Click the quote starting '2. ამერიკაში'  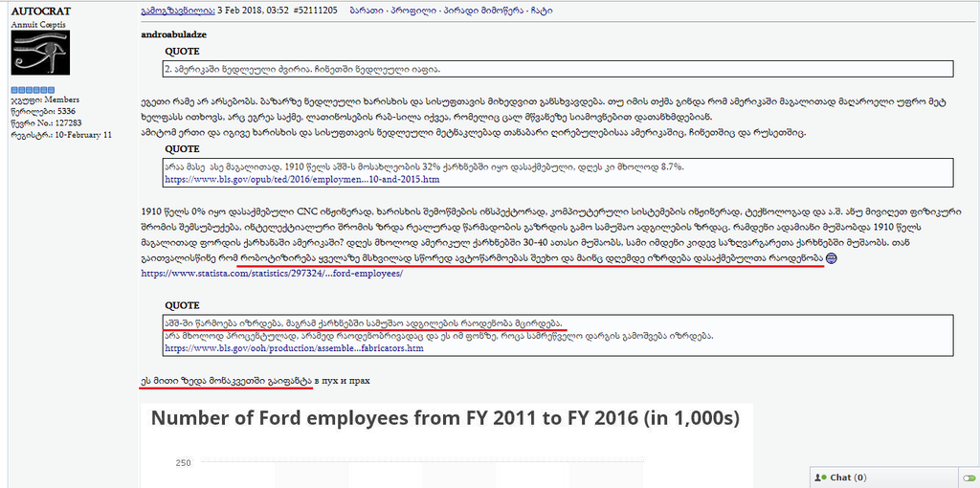[558, 69]
